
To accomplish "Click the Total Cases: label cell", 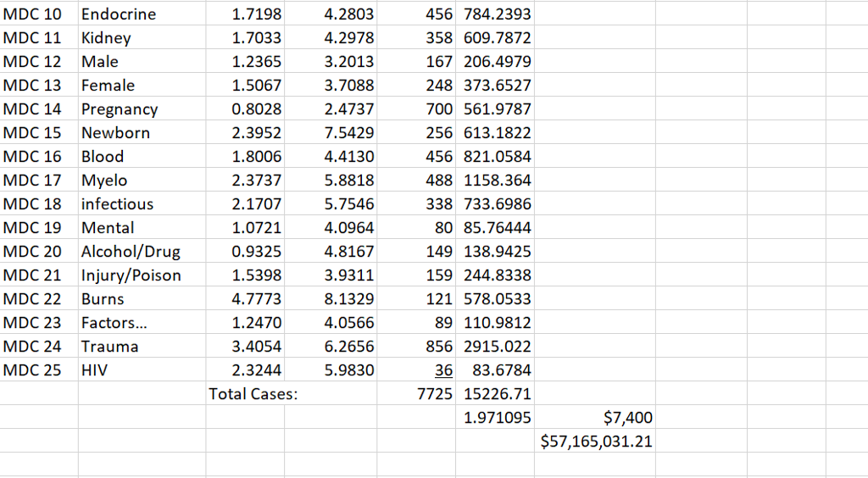I will coord(253,394).
